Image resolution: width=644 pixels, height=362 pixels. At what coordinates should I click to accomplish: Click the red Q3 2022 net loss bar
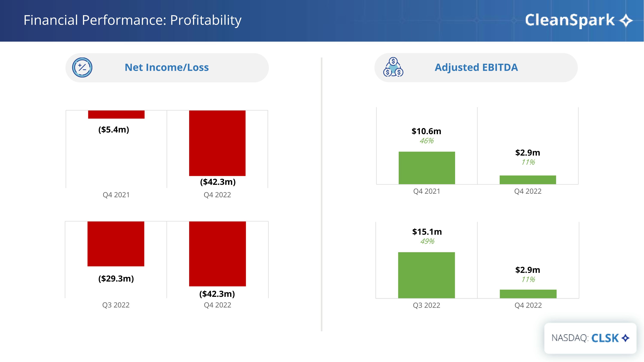click(116, 244)
